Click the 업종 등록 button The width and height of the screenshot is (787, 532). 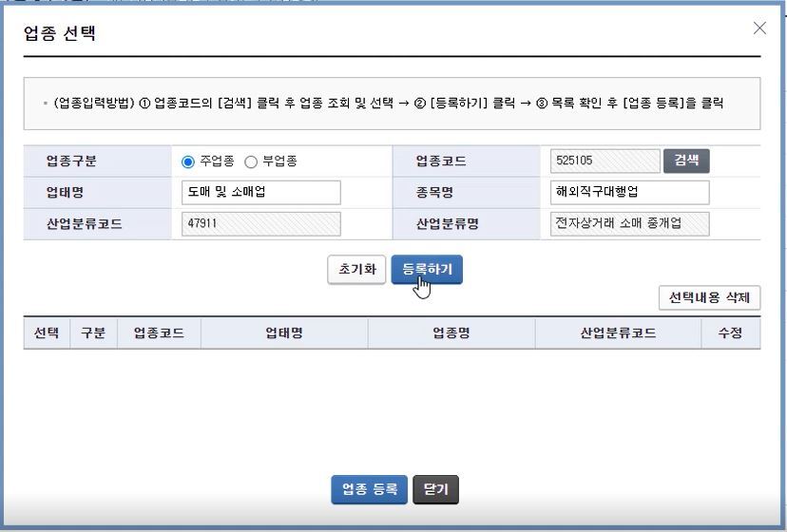pos(370,489)
